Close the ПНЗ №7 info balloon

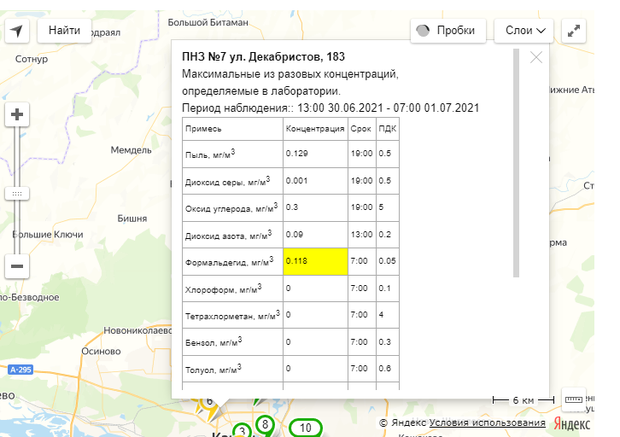536,57
